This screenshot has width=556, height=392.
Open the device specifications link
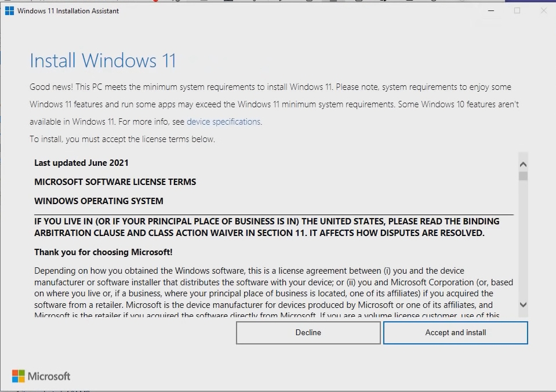pos(223,122)
